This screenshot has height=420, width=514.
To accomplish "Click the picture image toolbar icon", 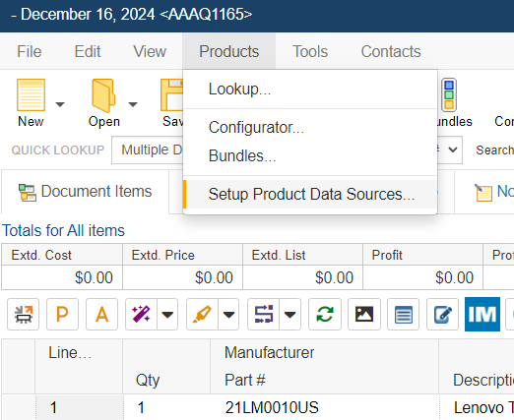I will [x=364, y=314].
